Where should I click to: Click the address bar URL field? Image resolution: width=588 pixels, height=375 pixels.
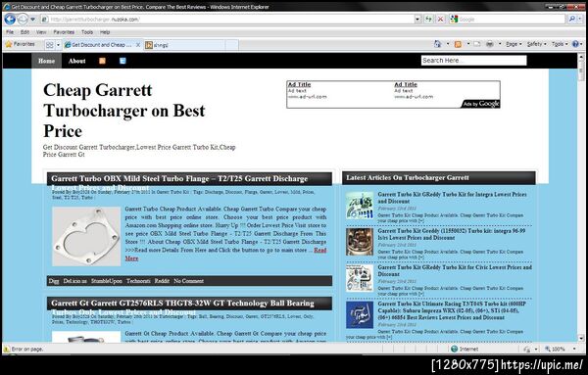pyautogui.click(x=227, y=20)
